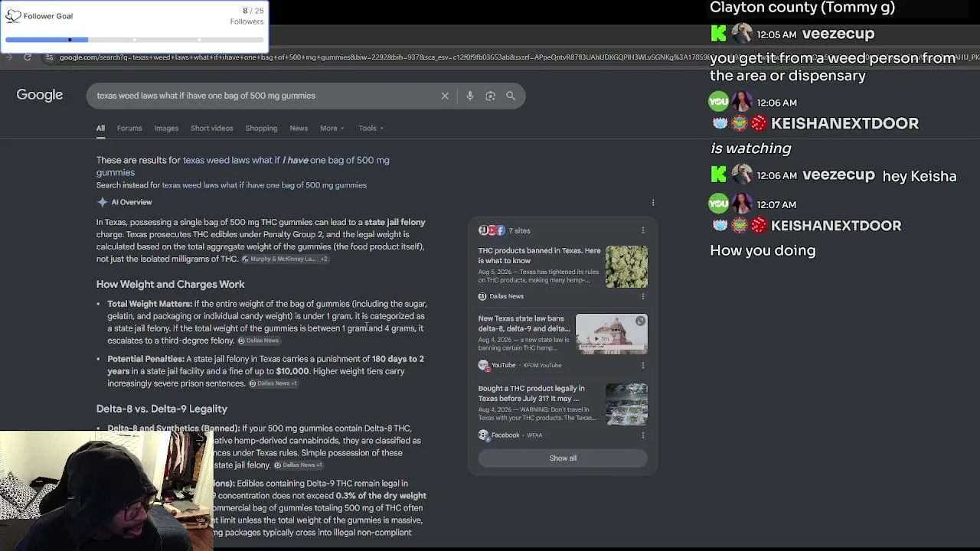Open the News tab
Image resolution: width=980 pixels, height=551 pixels.
(x=299, y=128)
